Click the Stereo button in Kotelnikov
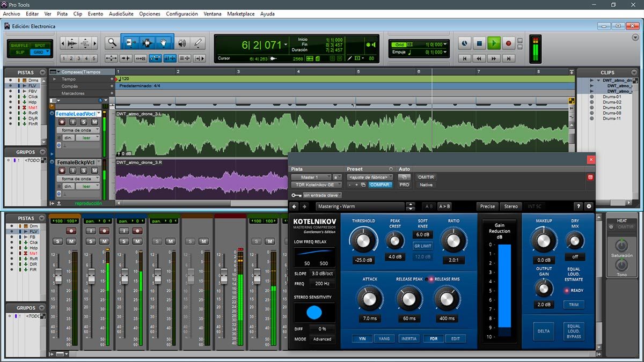Image resolution: width=644 pixels, height=362 pixels. (x=511, y=206)
